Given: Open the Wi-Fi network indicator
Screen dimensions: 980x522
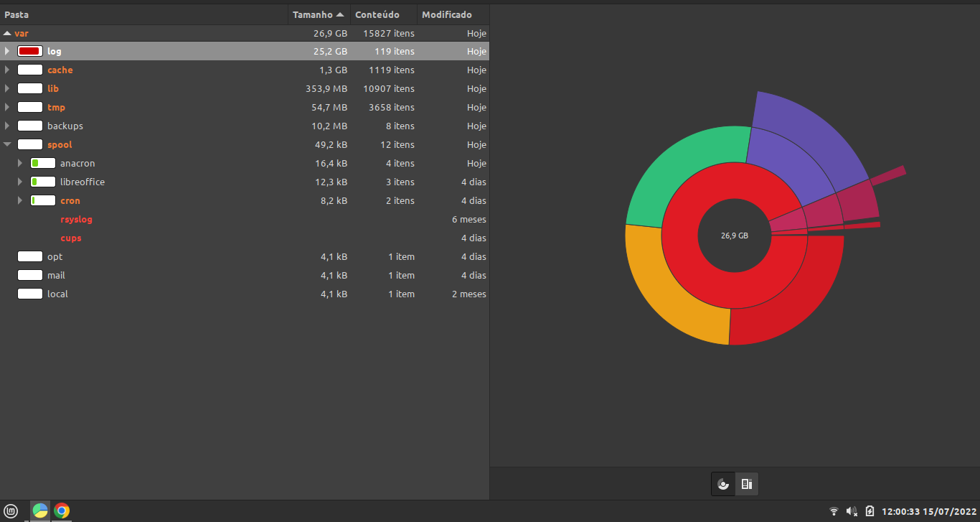Looking at the screenshot, I should (x=834, y=511).
